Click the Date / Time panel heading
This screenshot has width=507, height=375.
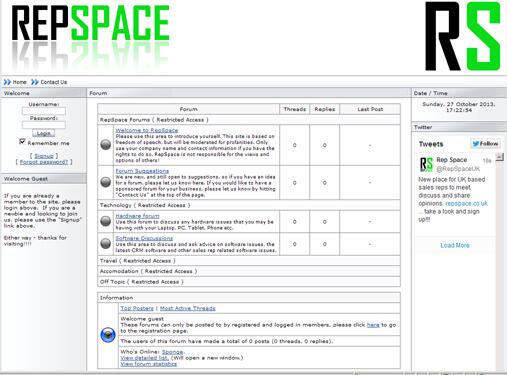tap(459, 93)
